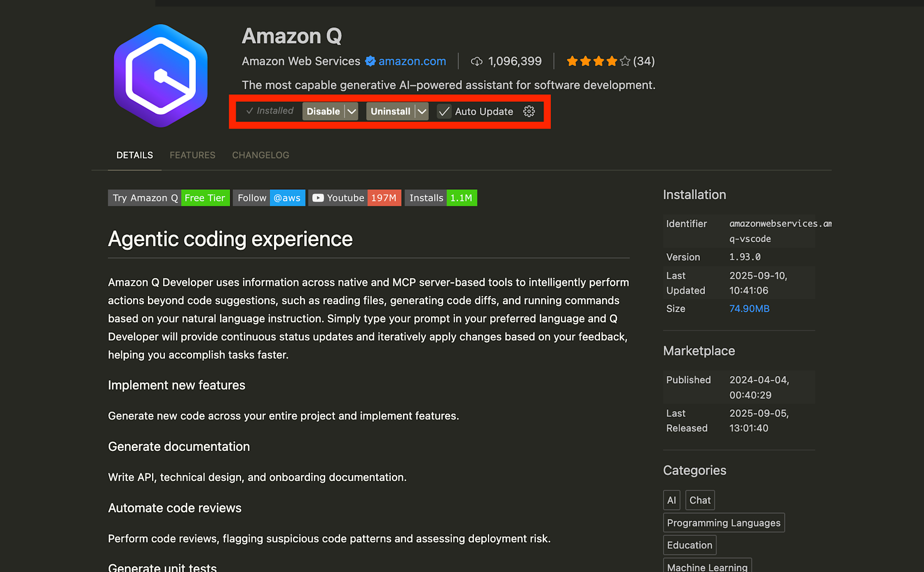Click the Amazon Q hexagon logo
The image size is (924, 572).
point(161,76)
